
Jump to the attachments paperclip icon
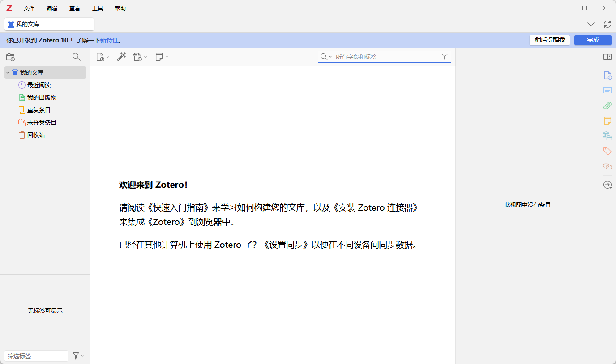coord(607,106)
